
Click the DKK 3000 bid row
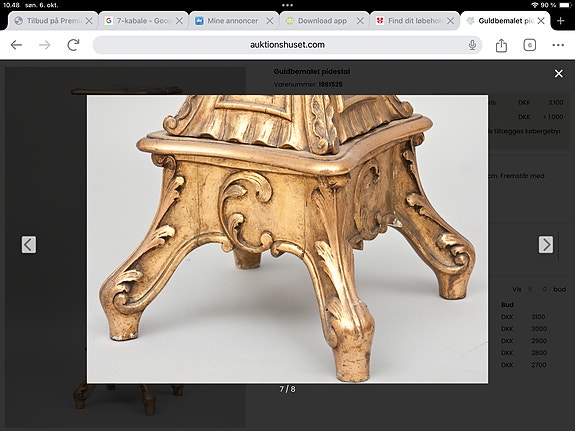523,329
